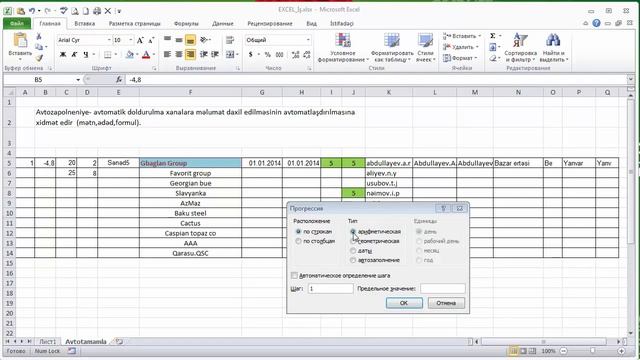Open the Файл tab
The width and height of the screenshot is (640, 360).
tap(17, 23)
